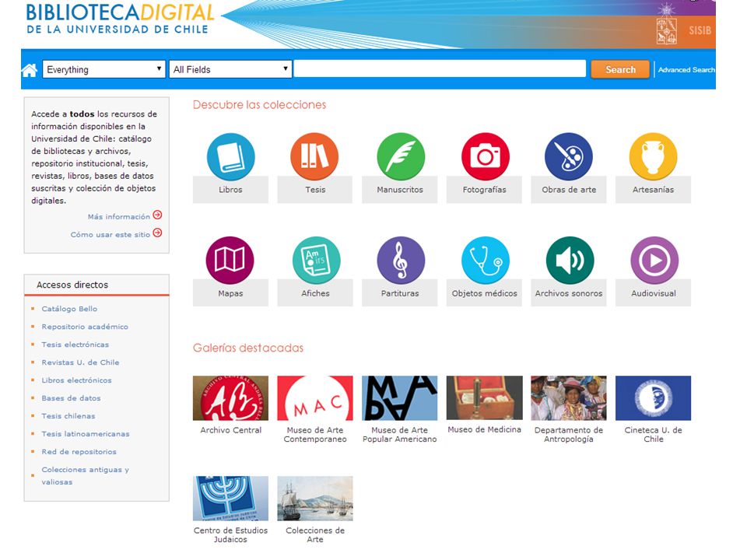Go to Bases de datos
Screen dimensions: 747x560
pos(71,398)
